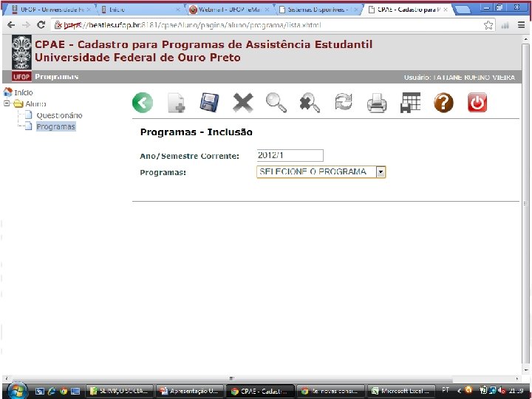Open CPAE - Cadastr... taskbar item
Screen dimensions: 532x399
(260, 391)
